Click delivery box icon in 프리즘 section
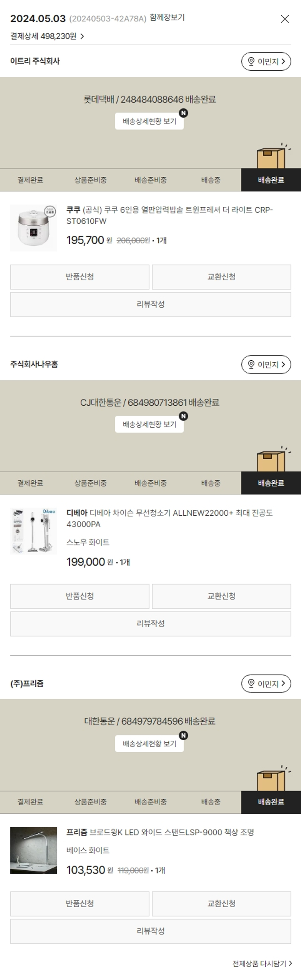The width and height of the screenshot is (301, 980). [x=271, y=780]
